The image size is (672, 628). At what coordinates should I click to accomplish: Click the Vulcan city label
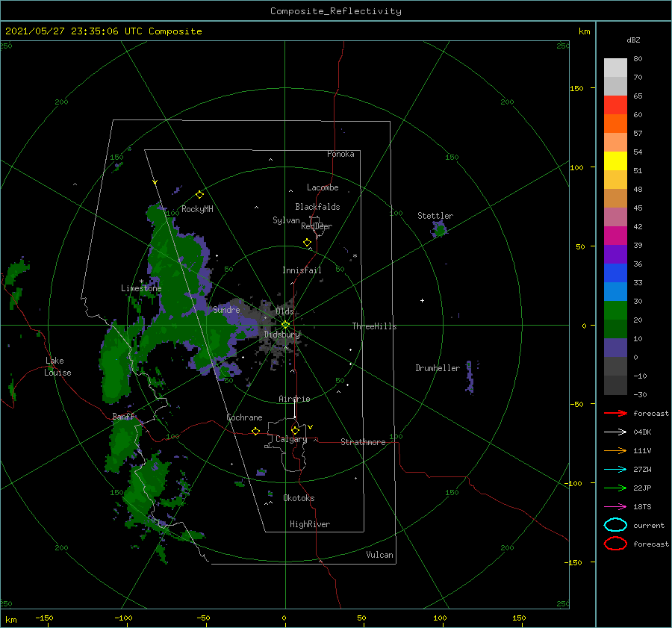pos(379,555)
